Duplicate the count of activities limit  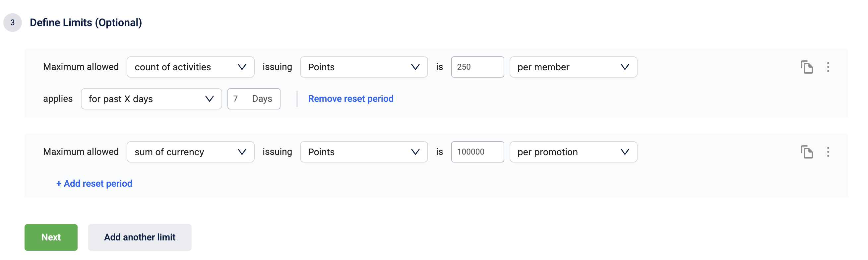807,67
